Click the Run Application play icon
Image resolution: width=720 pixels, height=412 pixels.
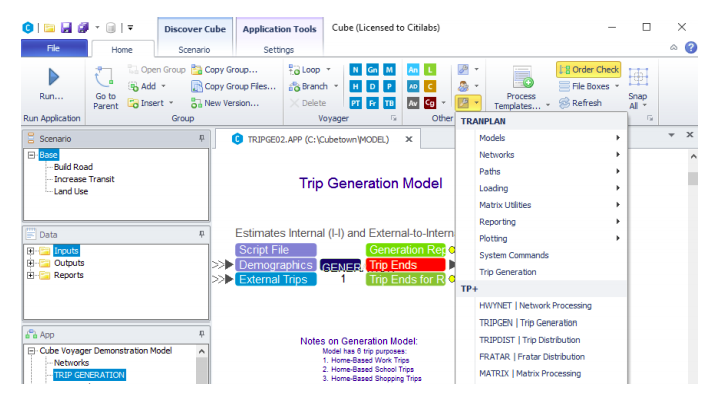(x=52, y=76)
